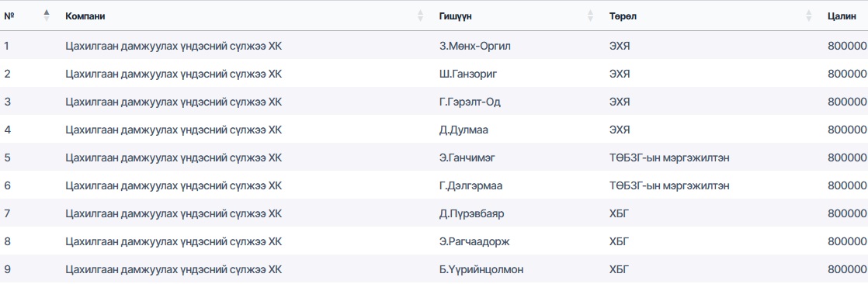This screenshot has height=284, width=868.
Task: Select member name З.Мөнх-Оргил
Action: 474,46
